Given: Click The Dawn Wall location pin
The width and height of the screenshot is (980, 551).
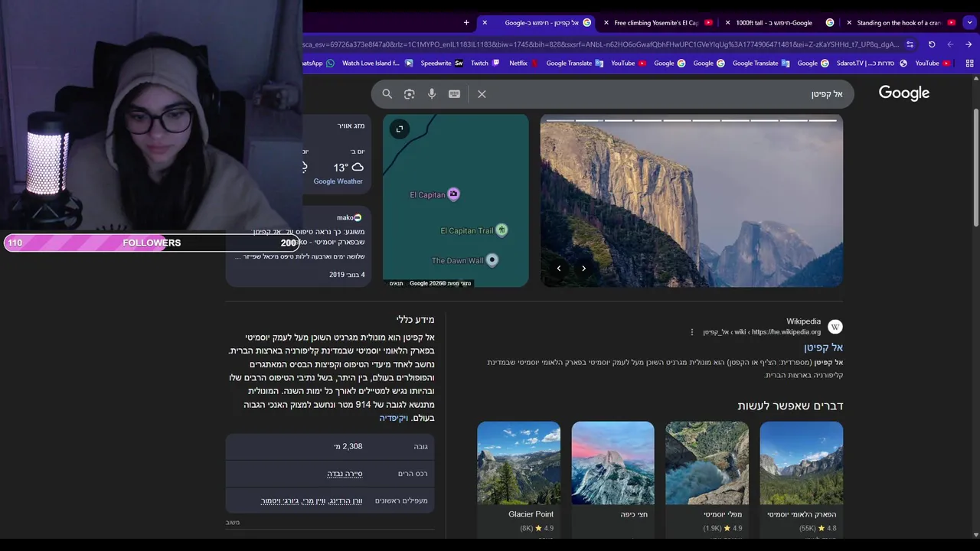Looking at the screenshot, I should tap(492, 260).
